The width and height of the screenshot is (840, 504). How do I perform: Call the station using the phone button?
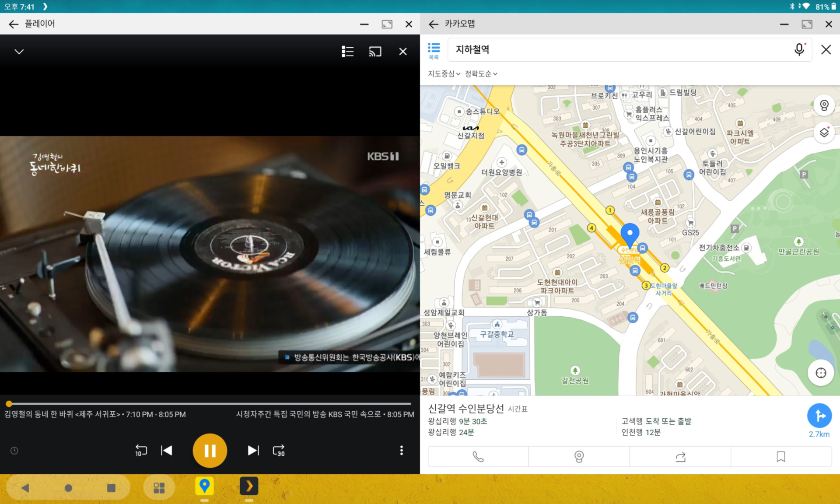tap(478, 457)
